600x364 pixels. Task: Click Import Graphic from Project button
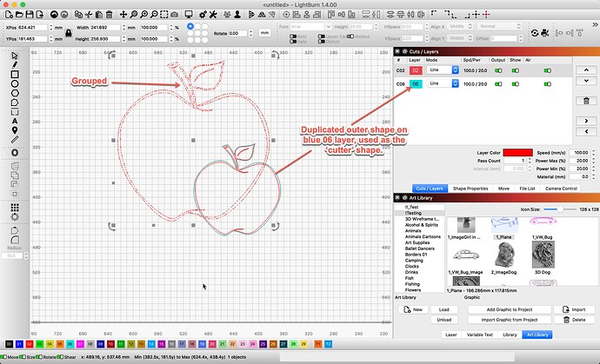tap(510, 320)
